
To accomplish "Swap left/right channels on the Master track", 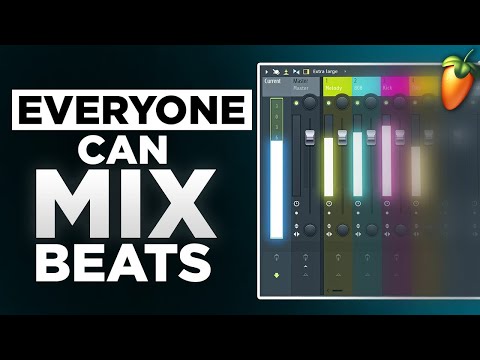I will tap(297, 234).
